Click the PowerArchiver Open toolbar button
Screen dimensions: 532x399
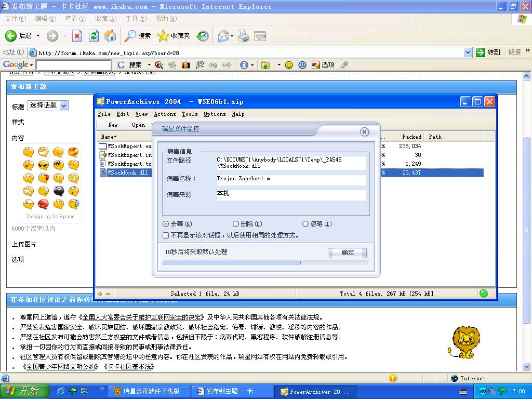(138, 125)
